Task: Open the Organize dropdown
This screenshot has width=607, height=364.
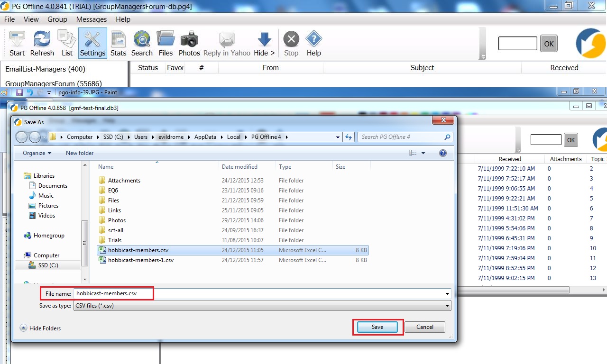Action: 37,153
